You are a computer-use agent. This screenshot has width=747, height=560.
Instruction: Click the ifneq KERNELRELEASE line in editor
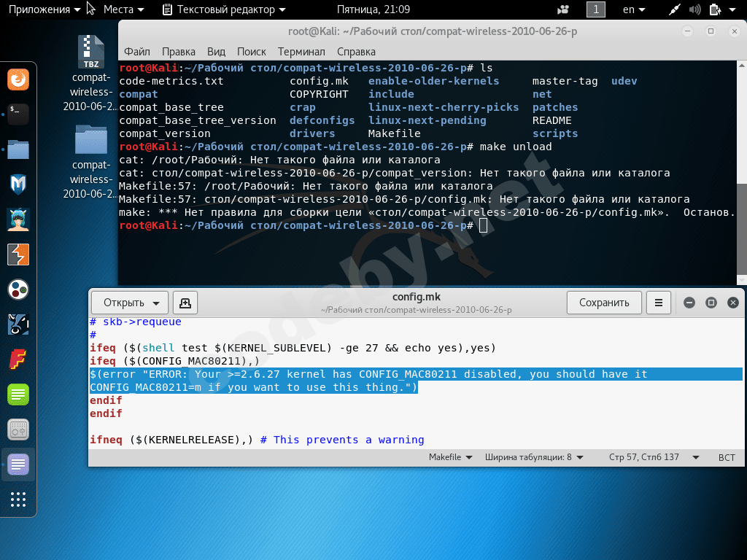click(257, 440)
